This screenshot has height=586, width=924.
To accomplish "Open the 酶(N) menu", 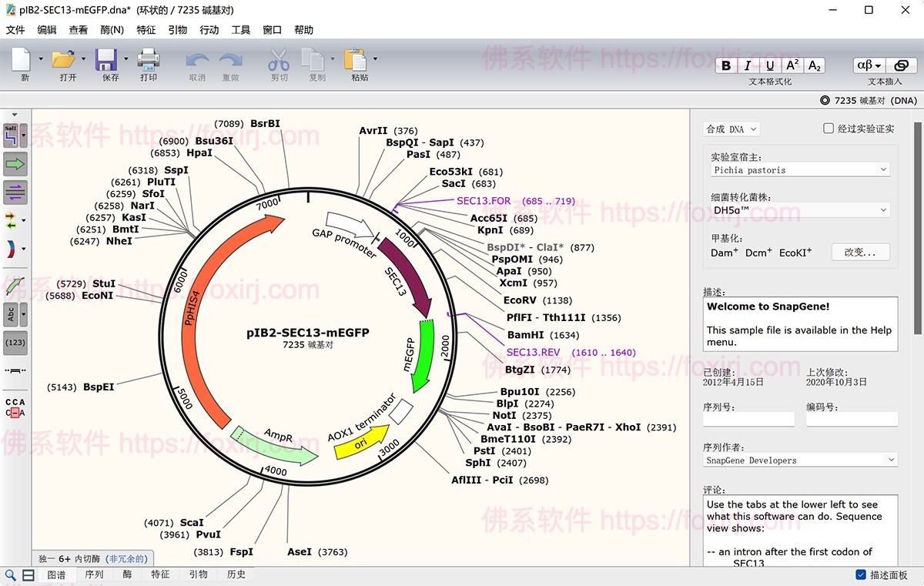I will 112,29.
